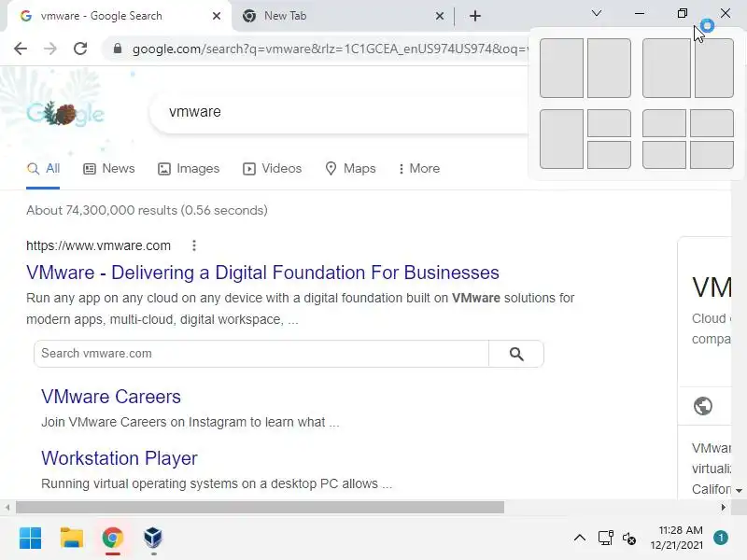The image size is (747, 560).
Task: Click the Chrome taskbar icon
Action: pyautogui.click(x=113, y=539)
